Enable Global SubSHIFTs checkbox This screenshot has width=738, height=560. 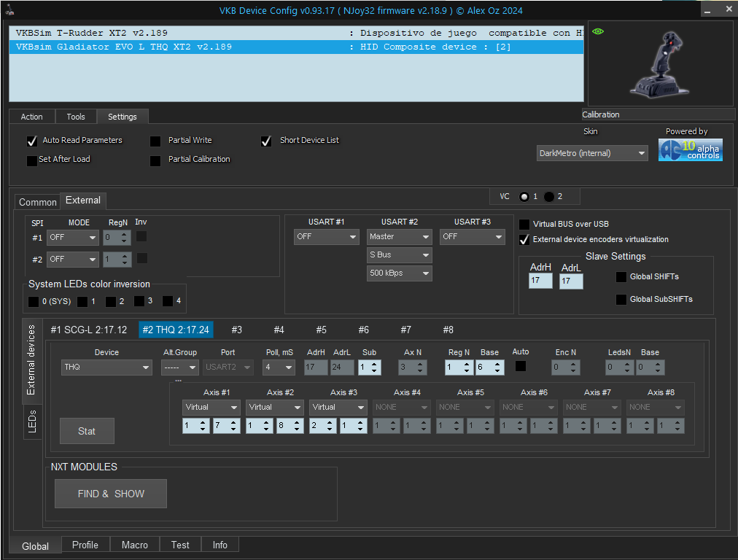tap(621, 299)
